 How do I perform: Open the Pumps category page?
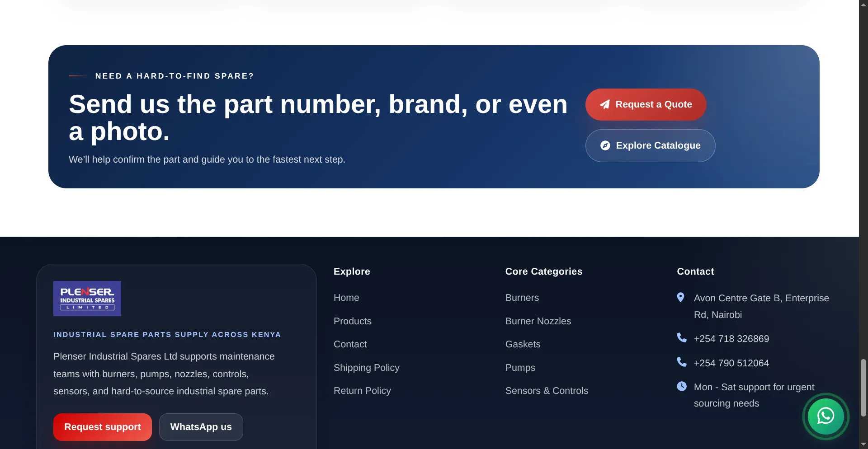click(x=519, y=368)
